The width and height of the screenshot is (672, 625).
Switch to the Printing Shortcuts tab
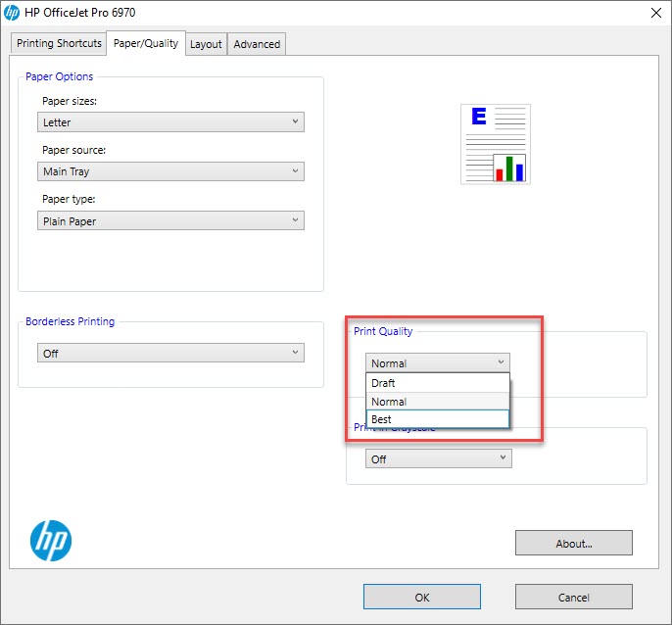tap(59, 44)
